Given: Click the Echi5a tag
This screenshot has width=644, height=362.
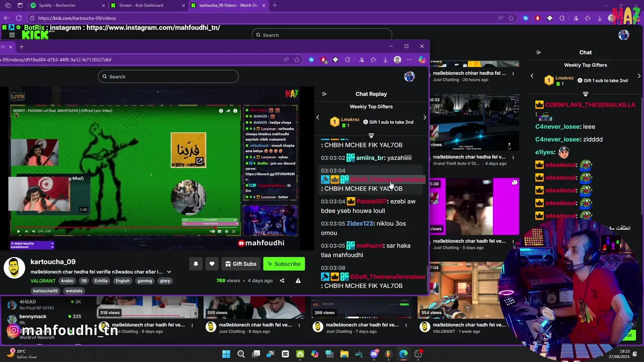Looking at the screenshot, I should click(101, 281).
